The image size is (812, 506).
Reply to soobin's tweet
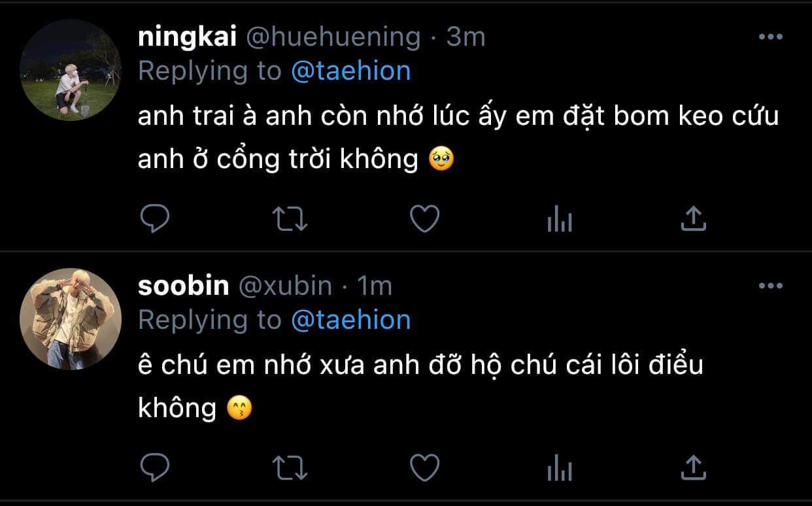(x=155, y=467)
